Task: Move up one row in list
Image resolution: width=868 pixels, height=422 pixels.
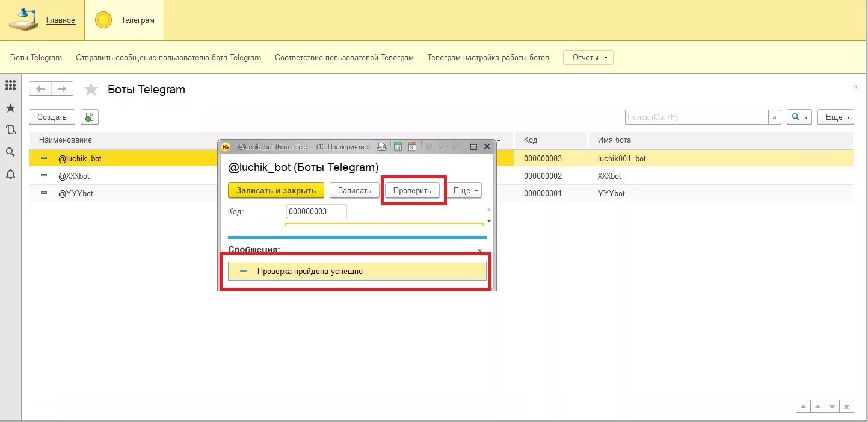Action: point(817,407)
